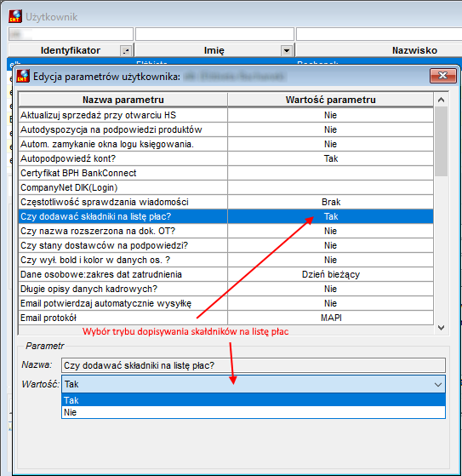Click the parameter list vertical scrollbar thumb
This screenshot has width=462, height=476.
(x=441, y=141)
